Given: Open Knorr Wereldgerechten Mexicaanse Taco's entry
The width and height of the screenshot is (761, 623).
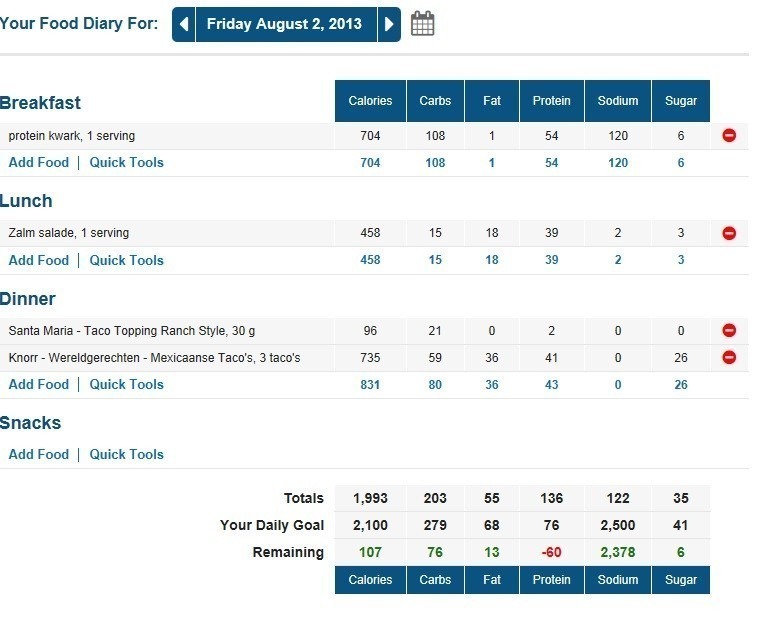Looking at the screenshot, I should click(x=154, y=358).
